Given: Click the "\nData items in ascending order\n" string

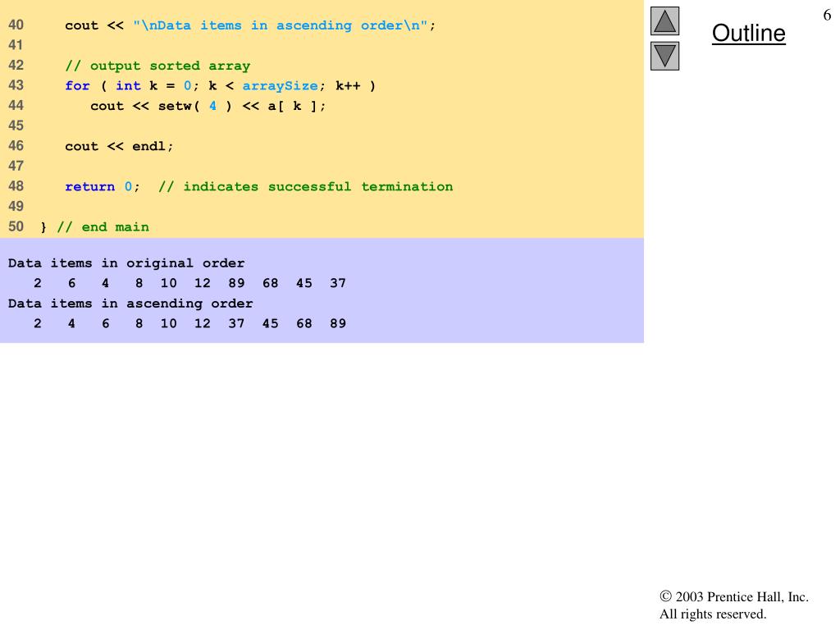Looking at the screenshot, I should tap(281, 25).
